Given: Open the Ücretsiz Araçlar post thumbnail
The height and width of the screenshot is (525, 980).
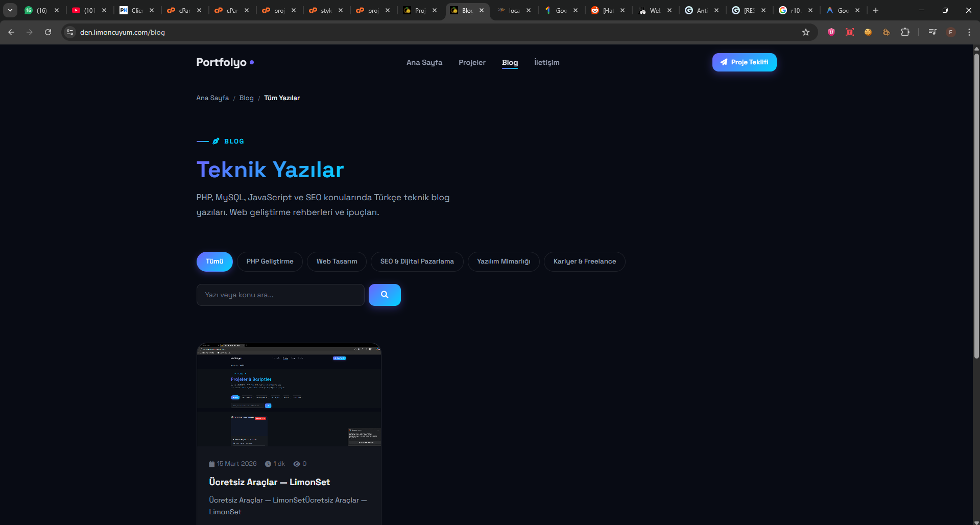Looking at the screenshot, I should click(x=289, y=395).
